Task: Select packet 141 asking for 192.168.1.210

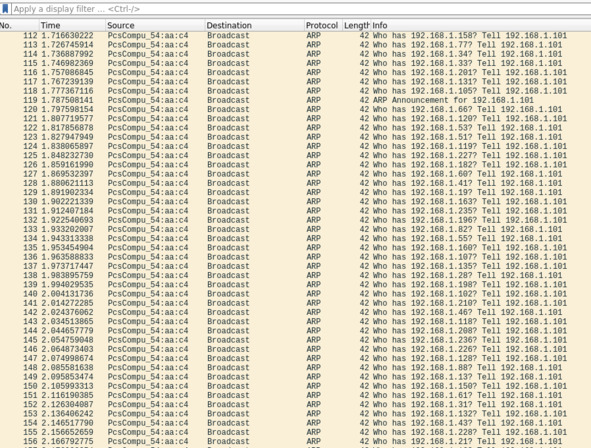Action: click(x=296, y=303)
